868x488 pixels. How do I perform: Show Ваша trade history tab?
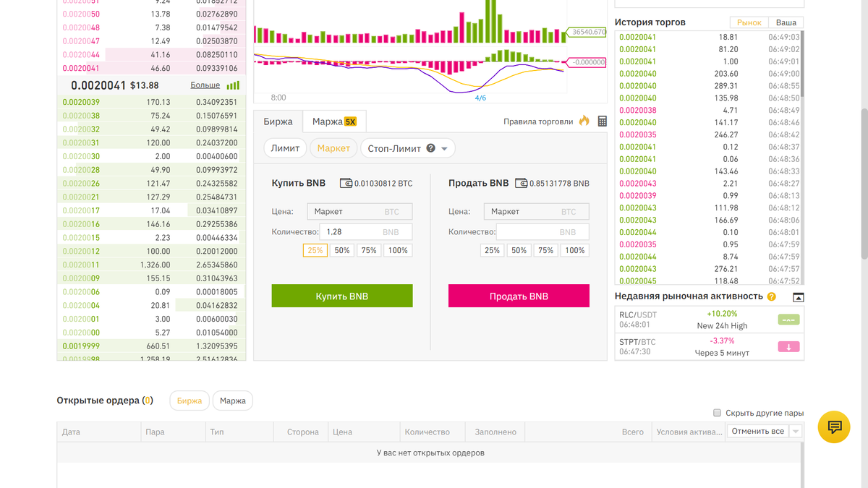pos(786,23)
